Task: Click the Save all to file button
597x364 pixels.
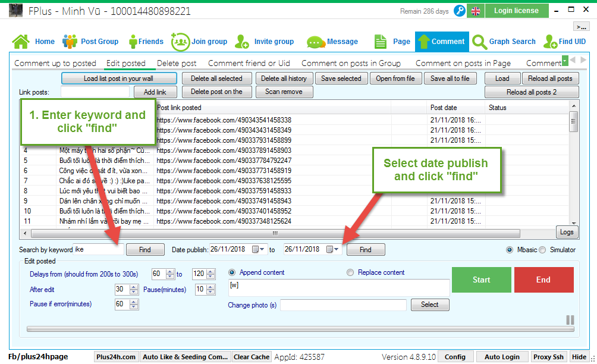Action: point(450,79)
